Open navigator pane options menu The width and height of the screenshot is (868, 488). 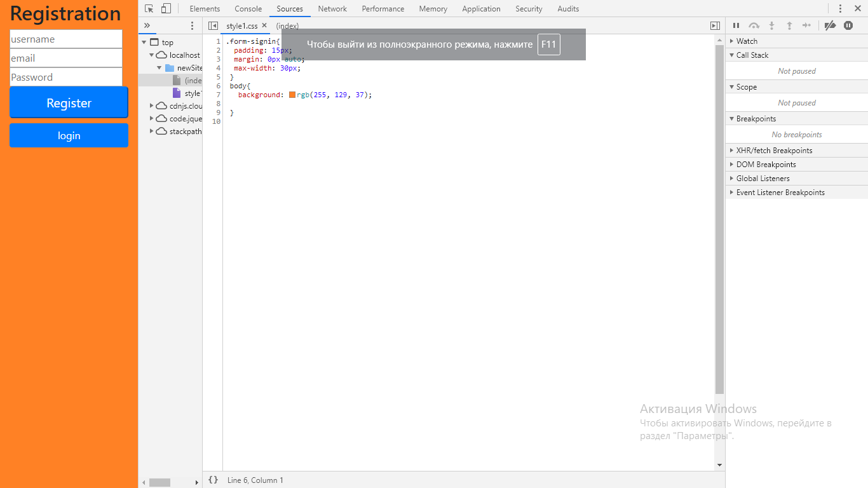[193, 25]
